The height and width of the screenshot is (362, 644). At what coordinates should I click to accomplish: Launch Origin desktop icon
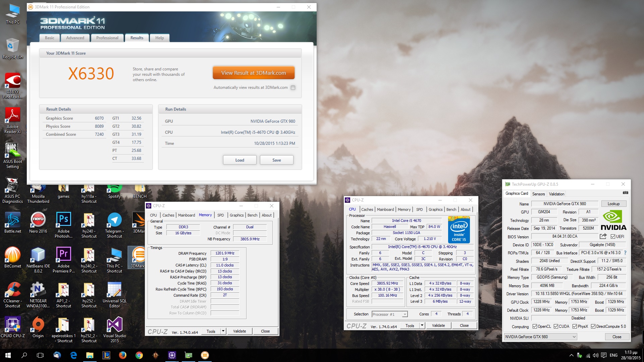click(38, 327)
